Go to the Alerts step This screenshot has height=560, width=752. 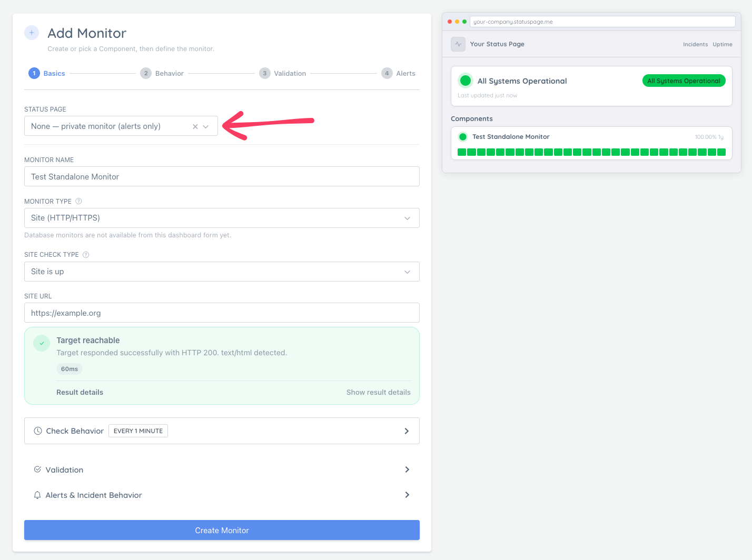point(399,73)
